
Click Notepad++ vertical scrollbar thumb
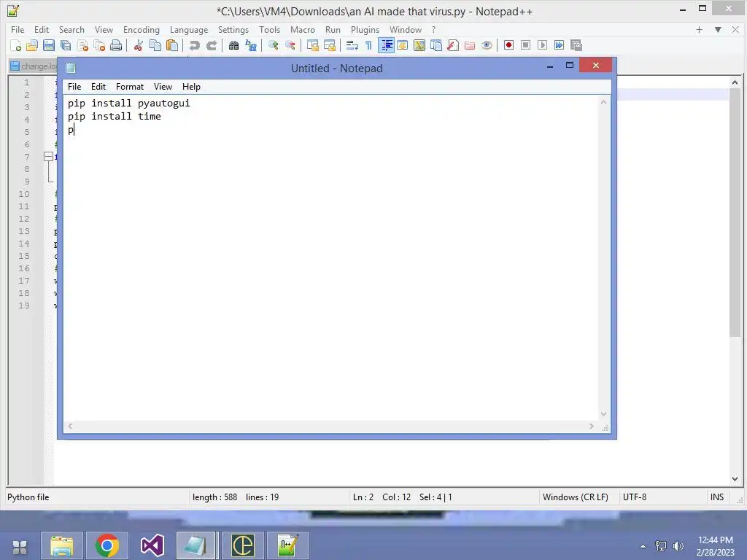[734, 212]
